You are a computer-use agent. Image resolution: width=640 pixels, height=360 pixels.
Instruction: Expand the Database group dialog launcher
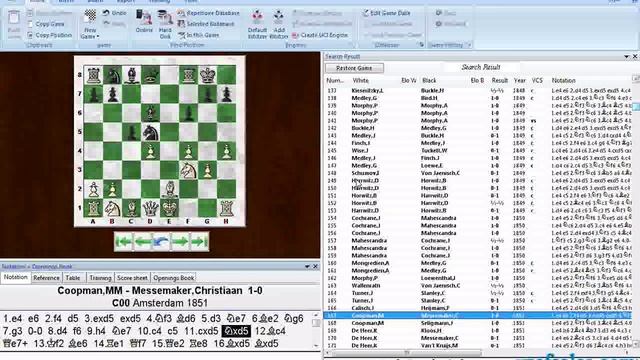point(422,45)
